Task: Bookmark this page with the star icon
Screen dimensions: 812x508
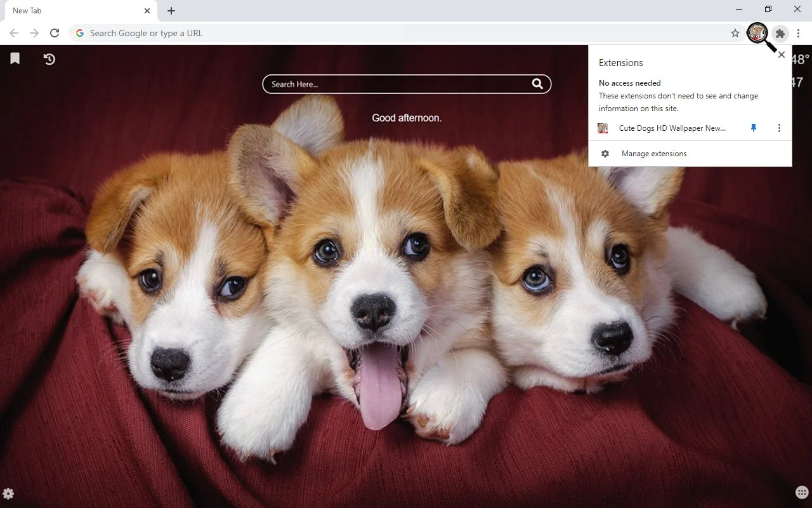Action: pos(734,32)
